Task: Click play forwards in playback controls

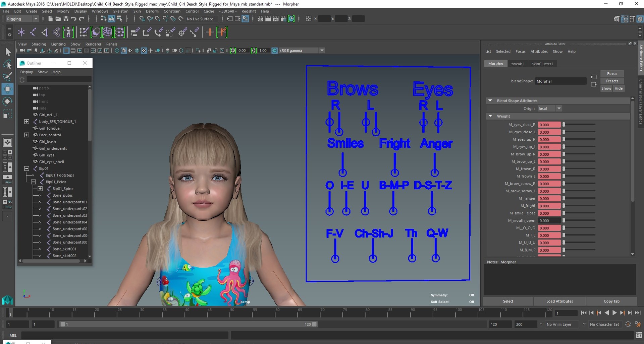Action: point(614,313)
